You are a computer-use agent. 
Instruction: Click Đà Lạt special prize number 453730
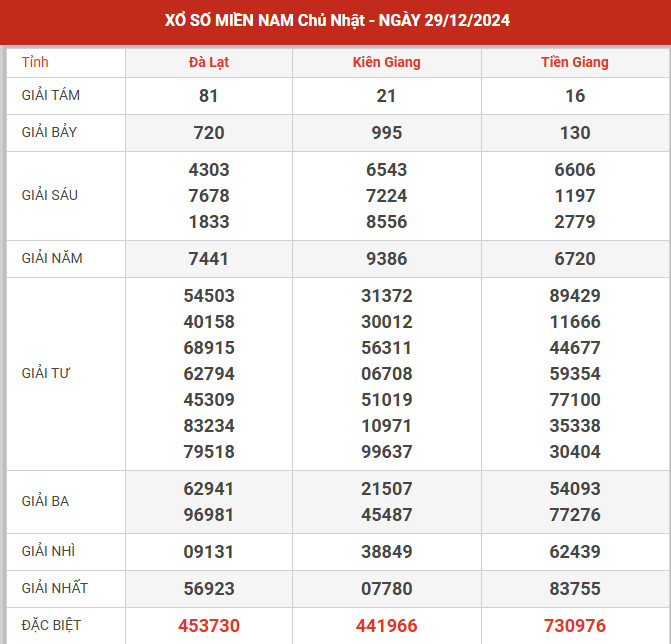point(208,625)
